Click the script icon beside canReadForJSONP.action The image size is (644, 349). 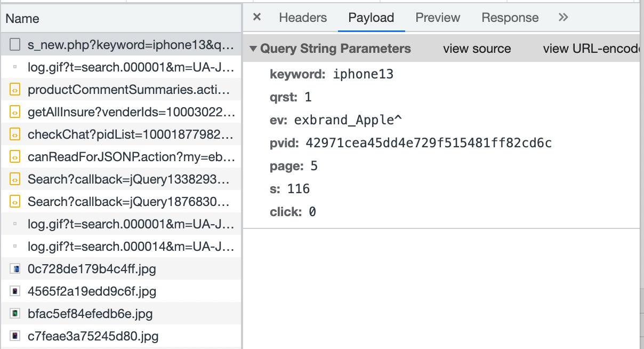click(15, 157)
